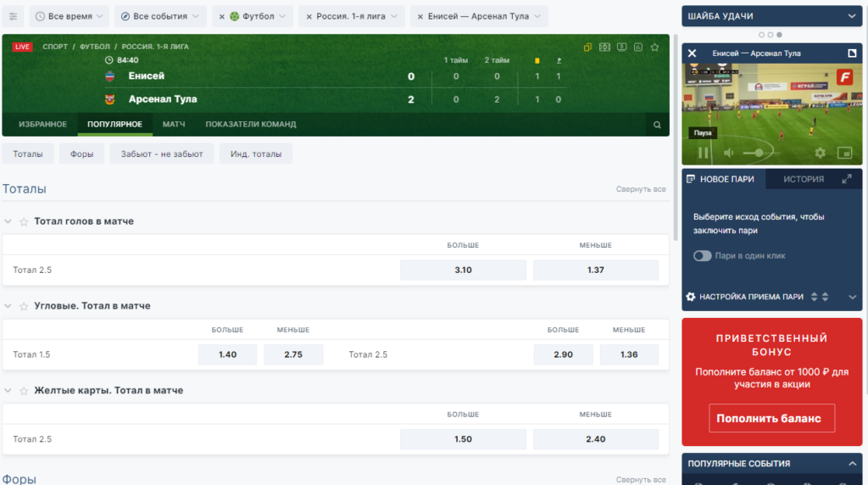Switch to the МАТЧ tab
The height and width of the screenshot is (485, 868).
(x=174, y=125)
